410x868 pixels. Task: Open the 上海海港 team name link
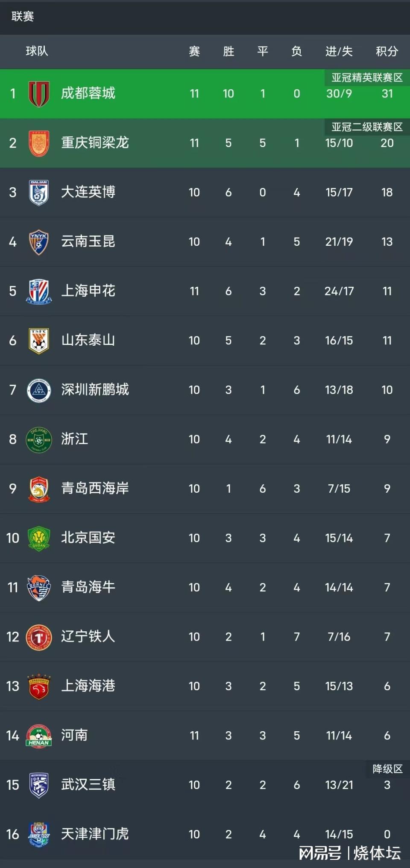(x=88, y=686)
